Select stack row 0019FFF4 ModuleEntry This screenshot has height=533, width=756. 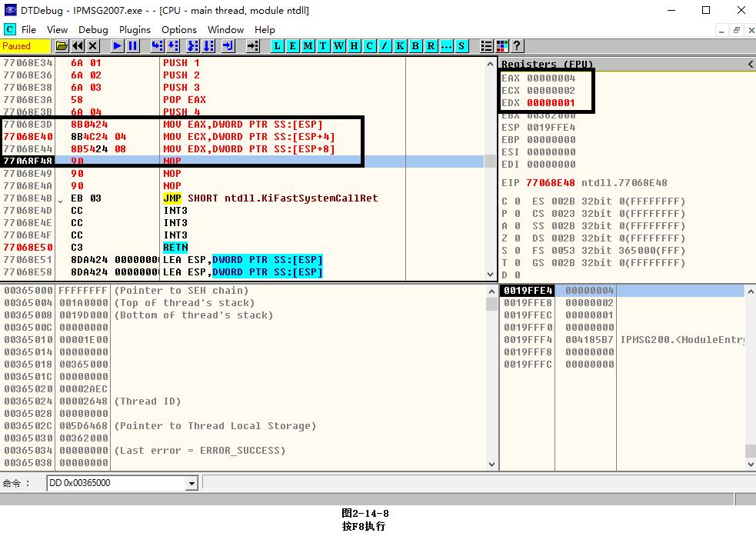tap(622, 340)
